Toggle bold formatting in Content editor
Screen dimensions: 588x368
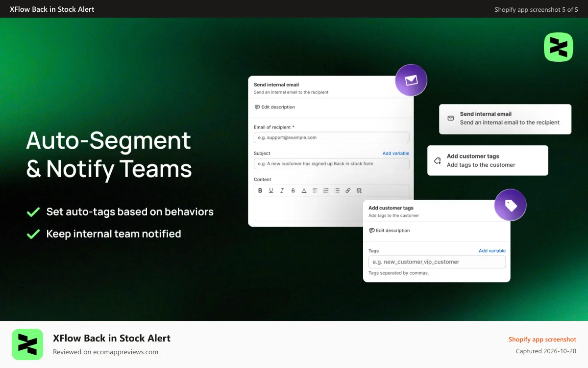(x=260, y=191)
